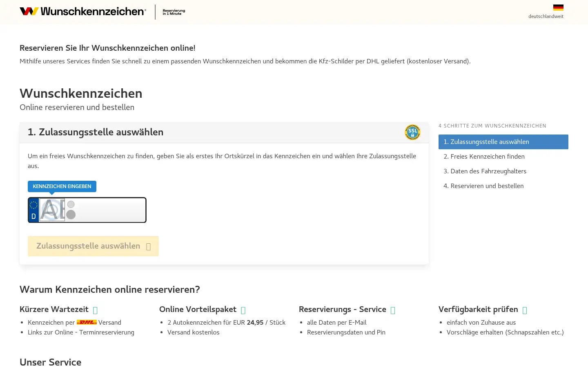Click the icon beside Verfügbarkeit prüfen heading

[525, 310]
